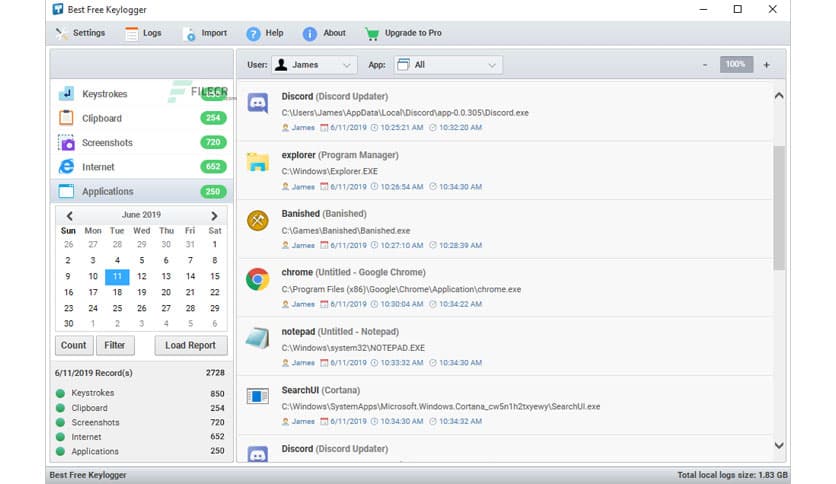Image resolution: width=836 pixels, height=484 pixels.
Task: Click the SearchUI Cortana icon
Action: tap(258, 396)
